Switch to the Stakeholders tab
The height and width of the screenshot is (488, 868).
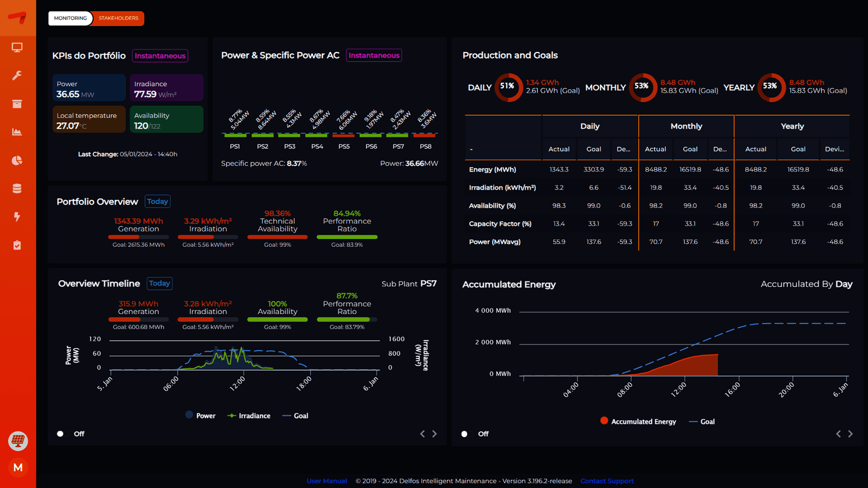[x=119, y=19]
